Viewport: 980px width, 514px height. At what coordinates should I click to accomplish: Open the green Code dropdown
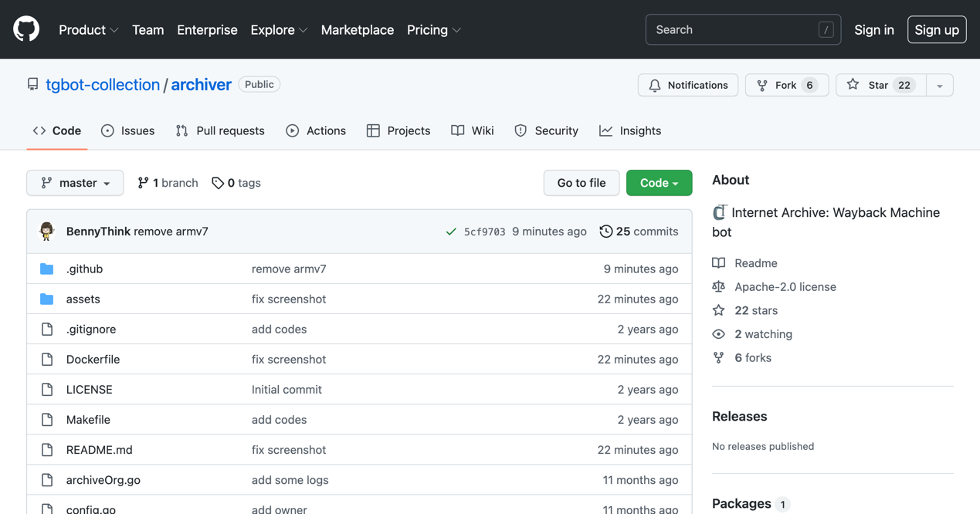[x=659, y=183]
